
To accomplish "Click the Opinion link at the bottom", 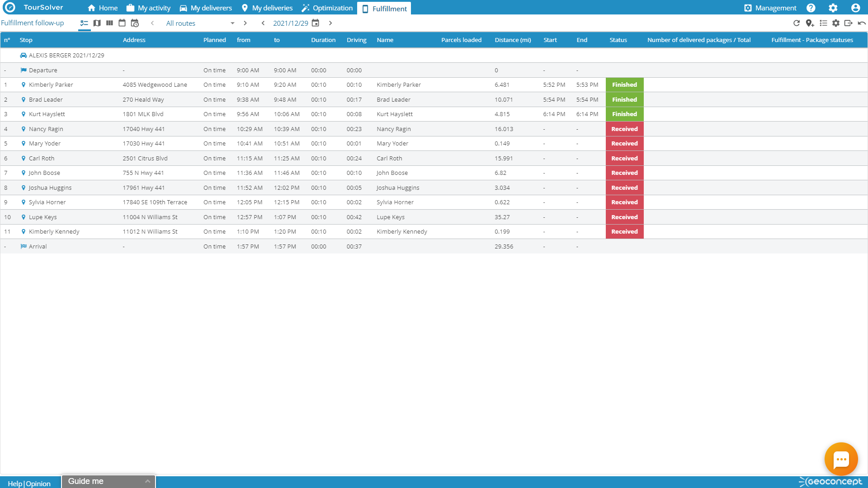I will [38, 483].
